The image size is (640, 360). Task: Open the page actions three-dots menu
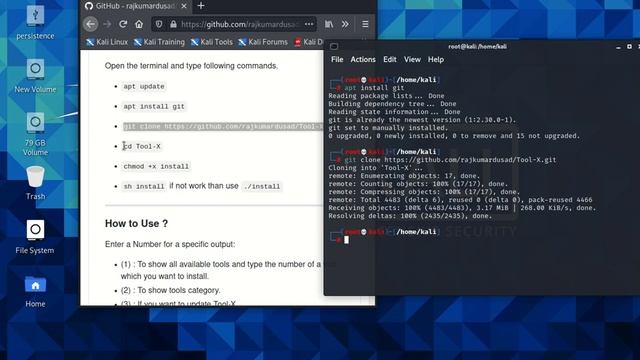309,24
